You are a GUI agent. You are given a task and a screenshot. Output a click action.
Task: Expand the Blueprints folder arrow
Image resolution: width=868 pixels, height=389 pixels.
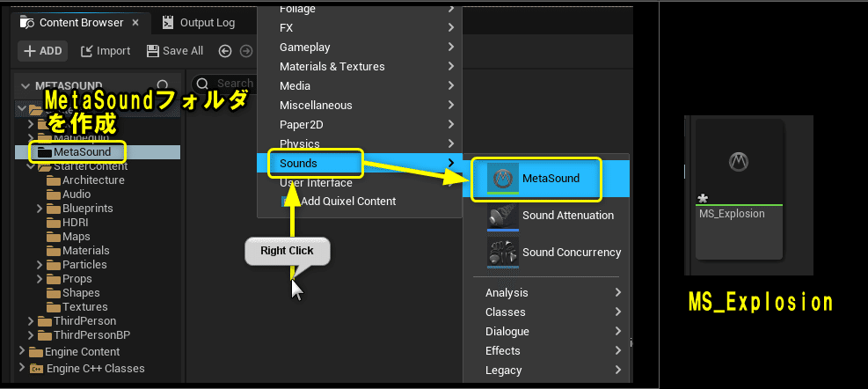(39, 209)
